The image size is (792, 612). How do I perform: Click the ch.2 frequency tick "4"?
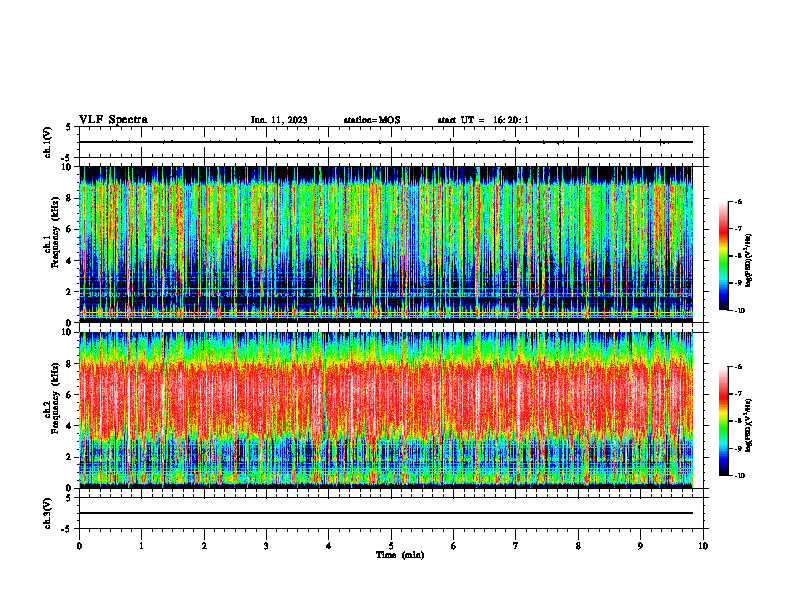click(x=70, y=426)
